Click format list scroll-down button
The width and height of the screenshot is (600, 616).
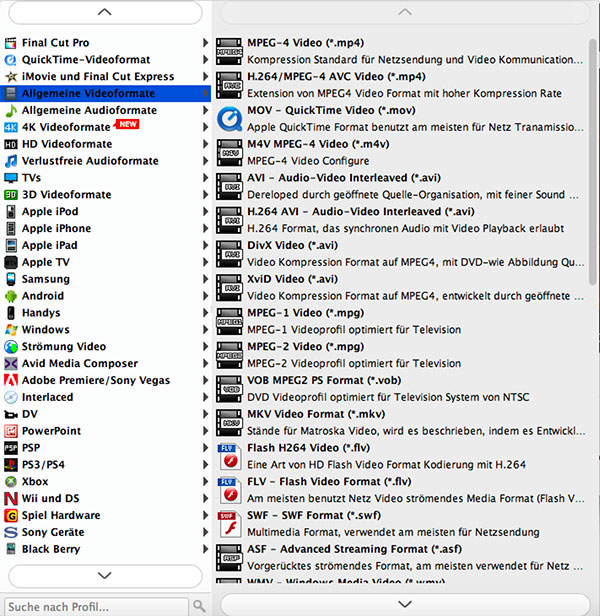pyautogui.click(x=405, y=604)
